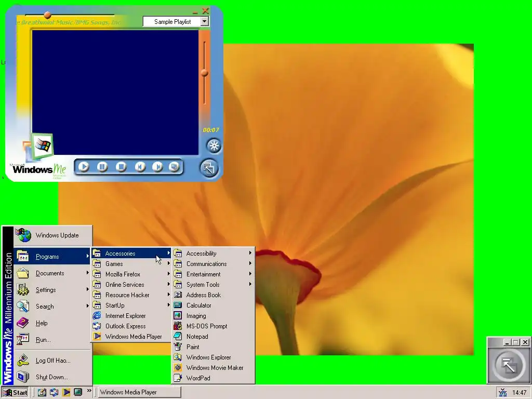Viewport: 532px width, 399px height.
Task: Expand the Accessibility submenu arrow
Action: 250,253
